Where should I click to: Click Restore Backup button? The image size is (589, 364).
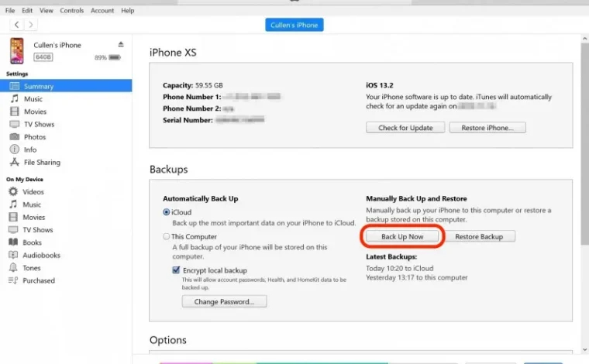(479, 236)
